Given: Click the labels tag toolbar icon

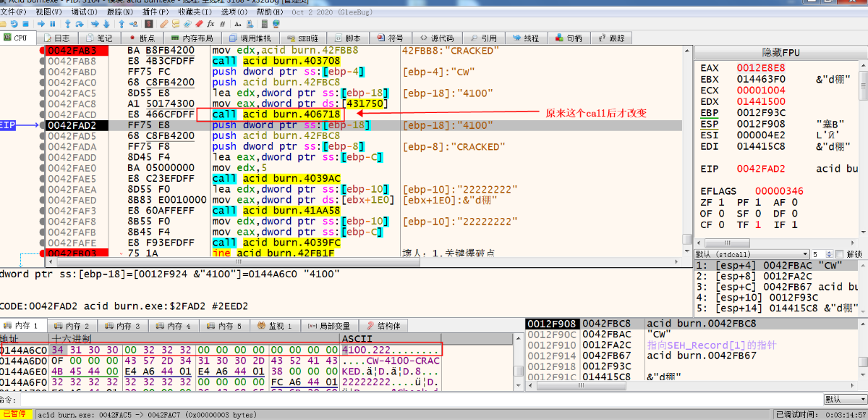Looking at the screenshot, I should pyautogui.click(x=187, y=24).
